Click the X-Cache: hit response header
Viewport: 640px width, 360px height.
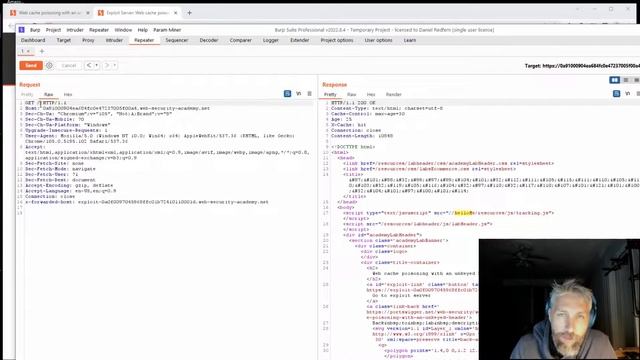click(x=349, y=125)
